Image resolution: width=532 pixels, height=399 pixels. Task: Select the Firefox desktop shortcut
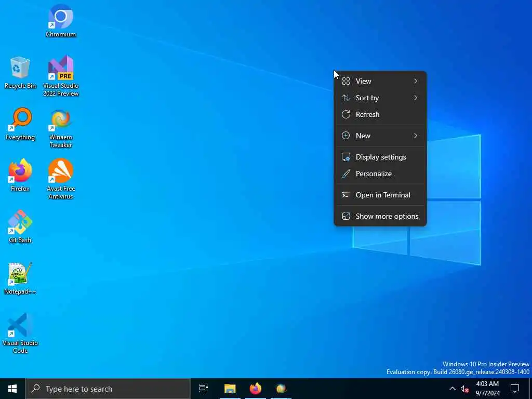coord(20,176)
